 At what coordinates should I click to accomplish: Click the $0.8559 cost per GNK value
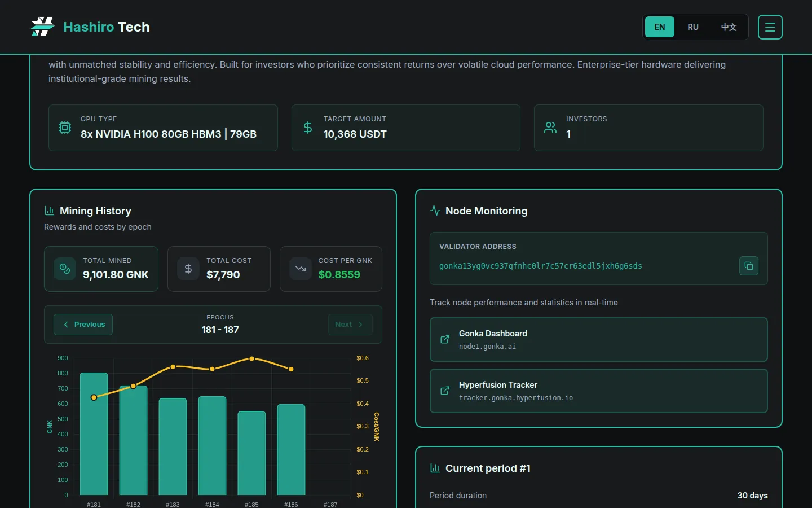(339, 275)
